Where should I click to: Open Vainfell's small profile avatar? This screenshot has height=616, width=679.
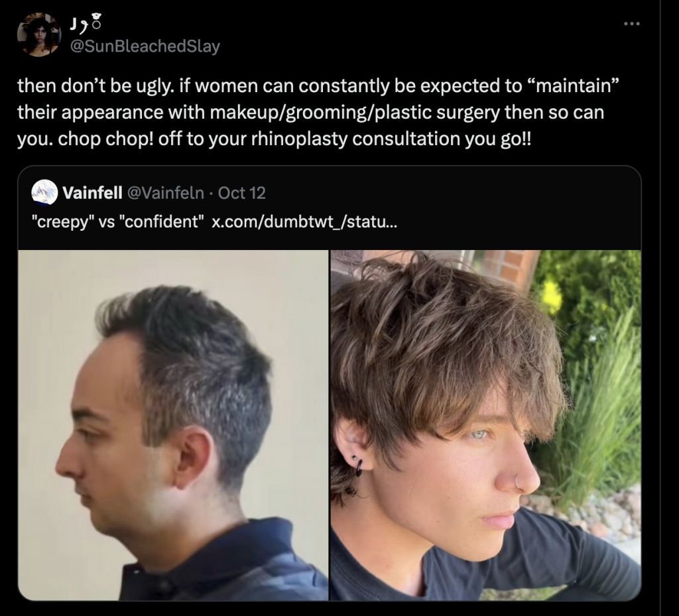tap(44, 192)
